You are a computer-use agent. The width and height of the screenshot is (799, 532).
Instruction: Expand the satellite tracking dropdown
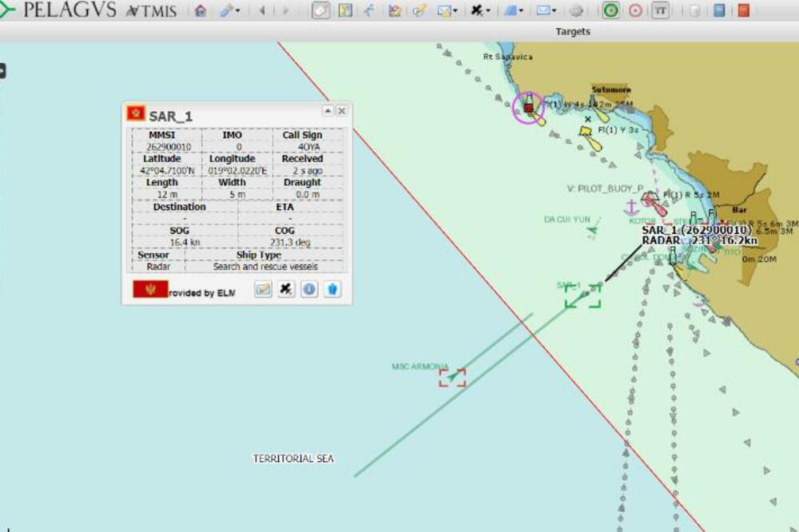tap(480, 10)
